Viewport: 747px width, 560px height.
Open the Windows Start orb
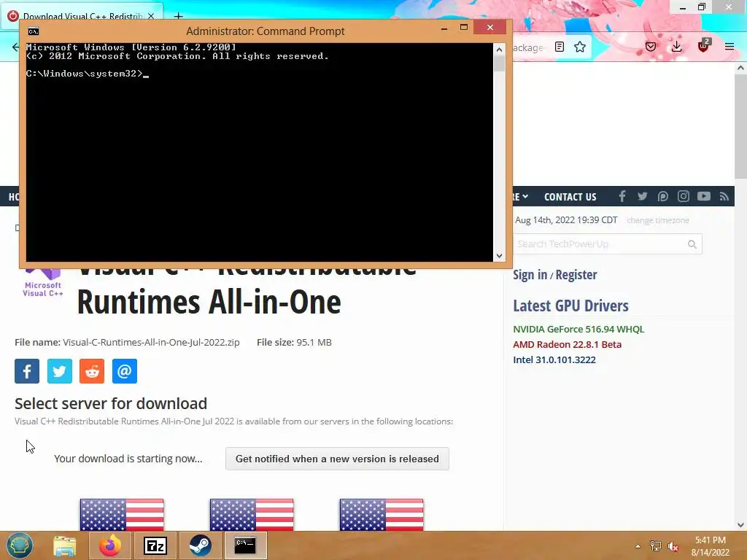pyautogui.click(x=20, y=545)
